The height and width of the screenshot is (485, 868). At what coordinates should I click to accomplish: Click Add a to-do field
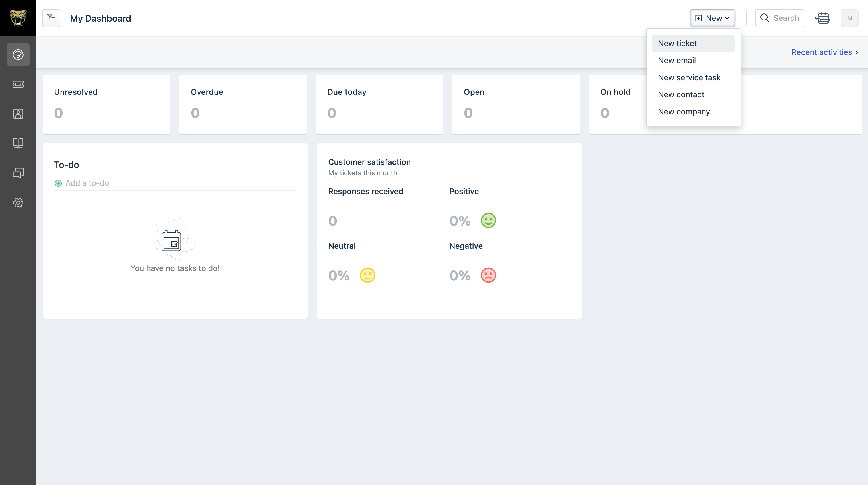[175, 183]
